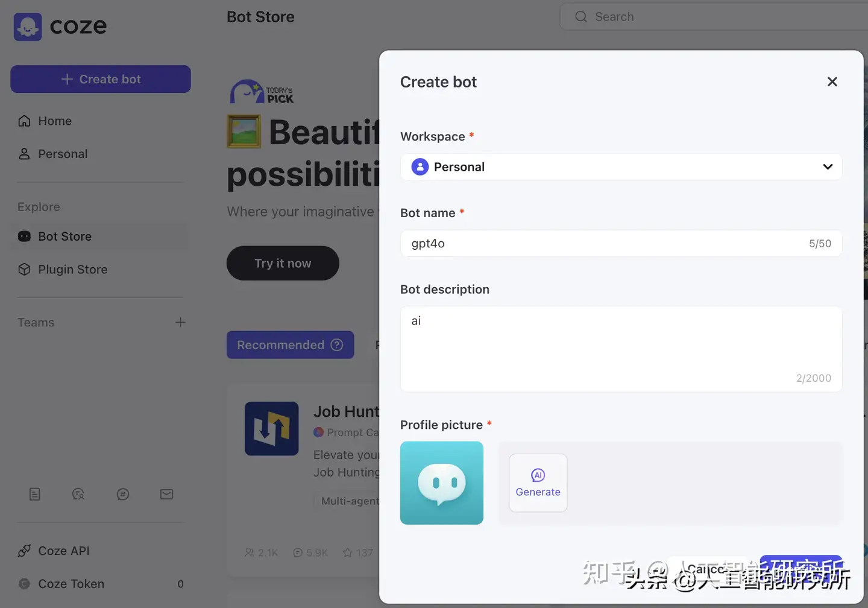The height and width of the screenshot is (608, 868).
Task: Click the magnifier icon in search bar
Action: point(581,17)
